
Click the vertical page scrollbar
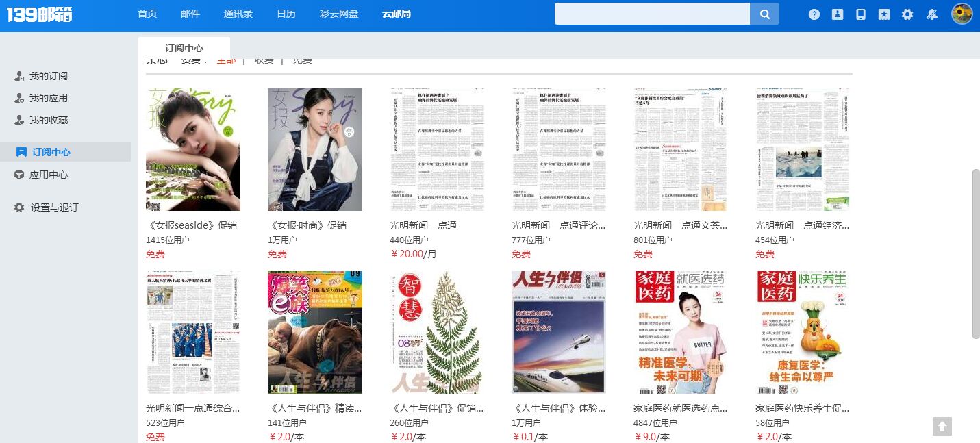tap(976, 253)
